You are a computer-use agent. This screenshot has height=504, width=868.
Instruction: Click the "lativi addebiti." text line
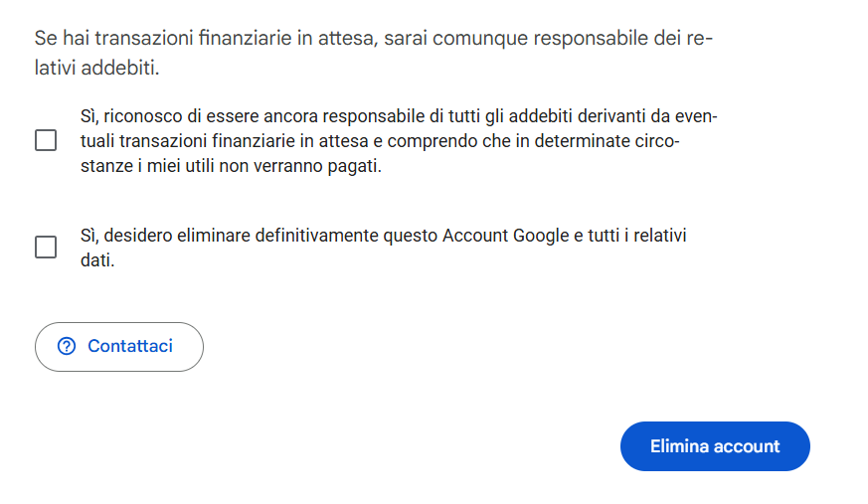[97, 68]
